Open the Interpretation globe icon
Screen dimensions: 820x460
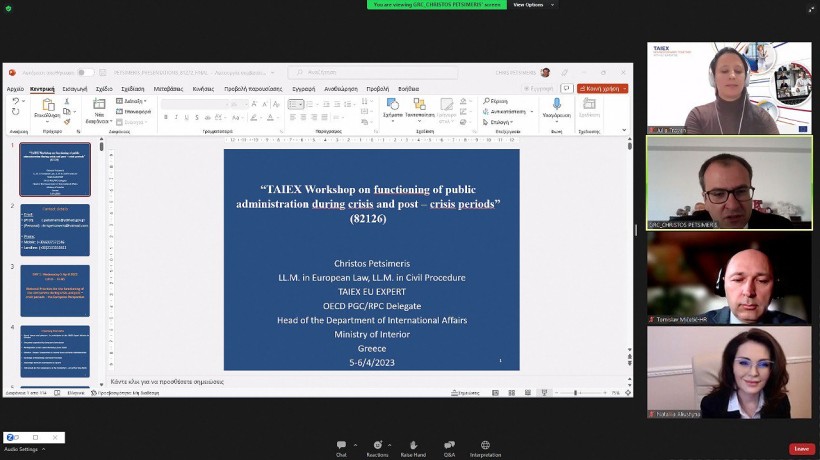(x=485, y=445)
